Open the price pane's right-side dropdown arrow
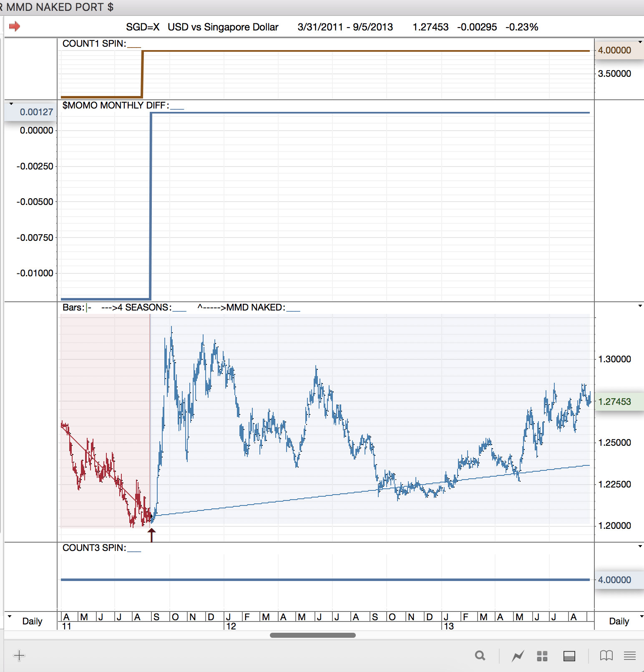 pyautogui.click(x=640, y=306)
